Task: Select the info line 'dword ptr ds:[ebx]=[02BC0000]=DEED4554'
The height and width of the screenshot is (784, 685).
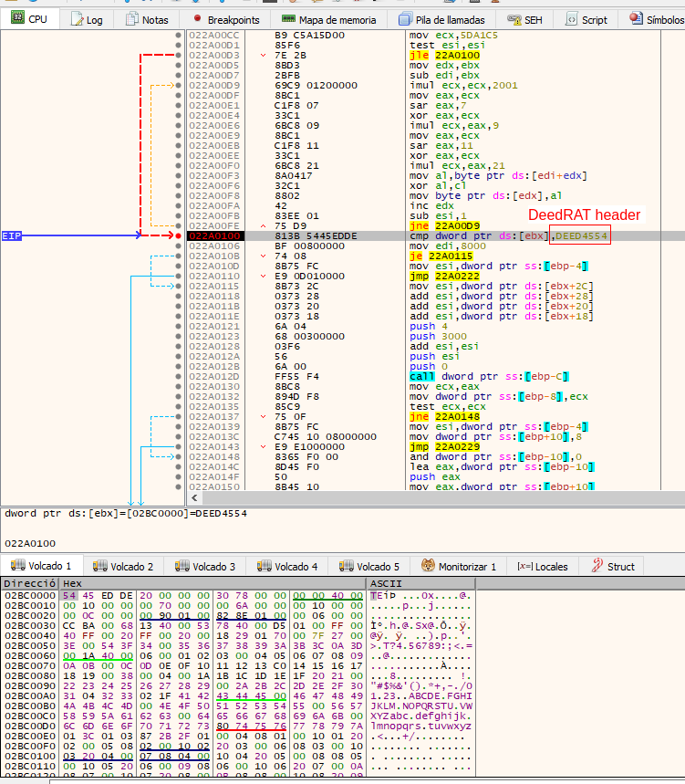Action: click(125, 514)
